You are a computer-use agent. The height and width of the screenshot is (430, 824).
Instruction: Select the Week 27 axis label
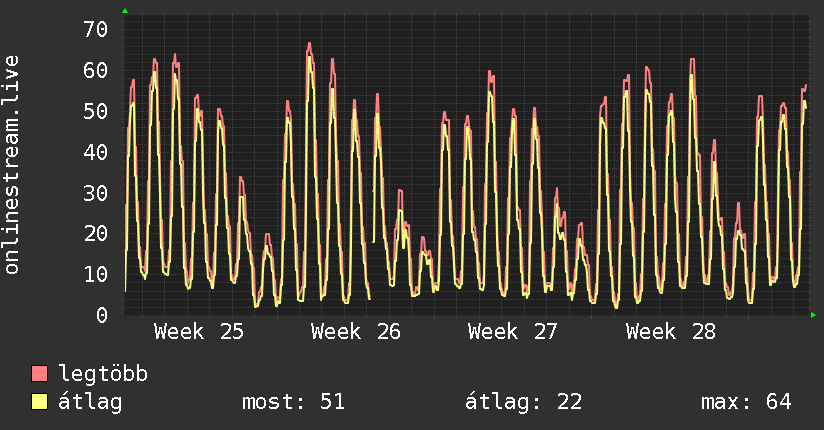pos(512,332)
